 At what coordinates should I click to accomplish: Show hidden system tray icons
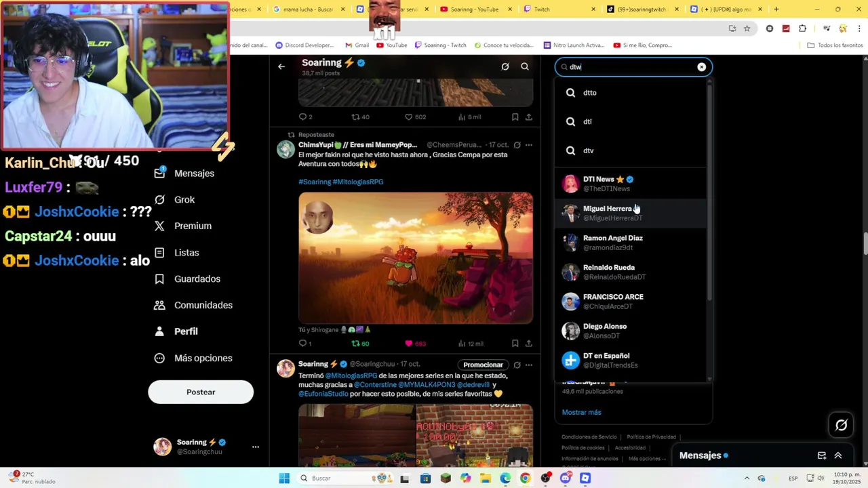[747, 479]
